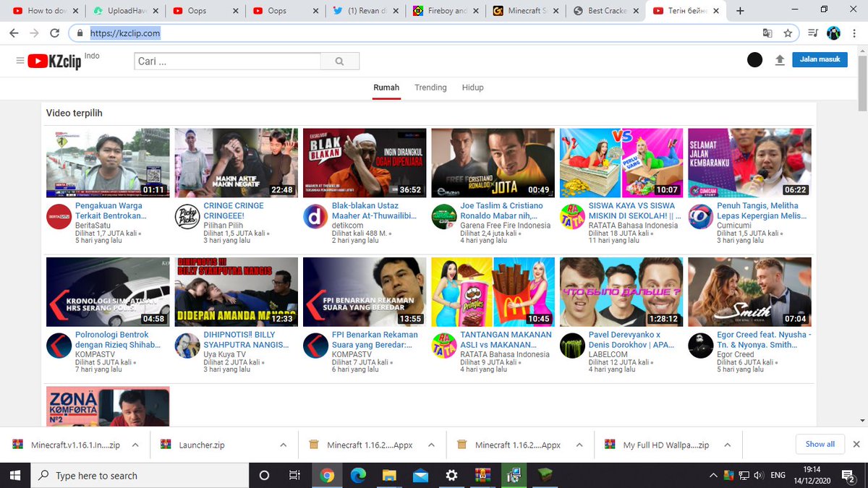Show hidden system tray icons

coord(714,475)
